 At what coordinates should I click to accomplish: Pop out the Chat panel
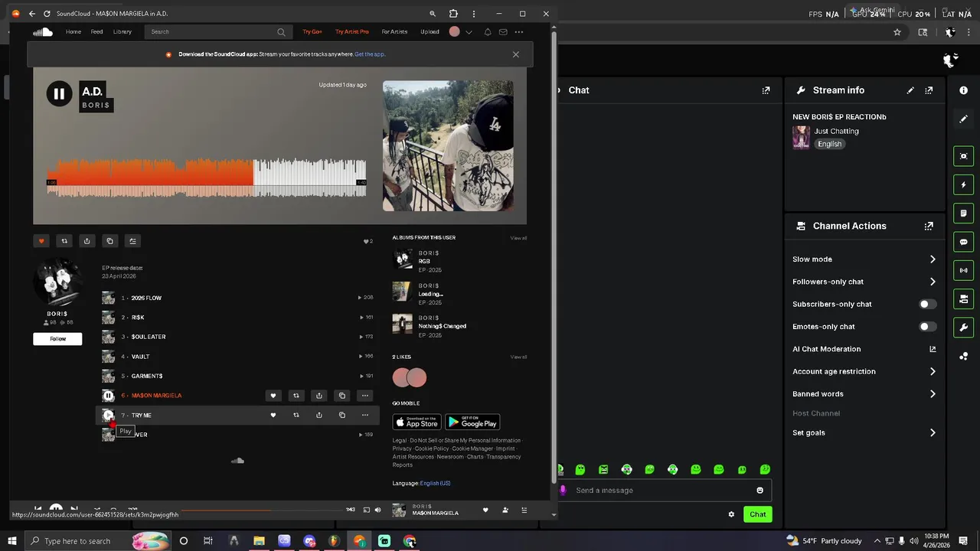[x=766, y=90]
